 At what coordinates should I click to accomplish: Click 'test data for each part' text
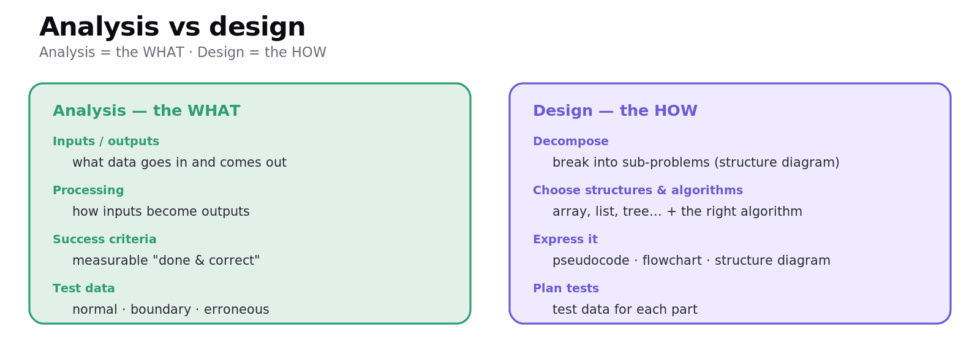[625, 310]
